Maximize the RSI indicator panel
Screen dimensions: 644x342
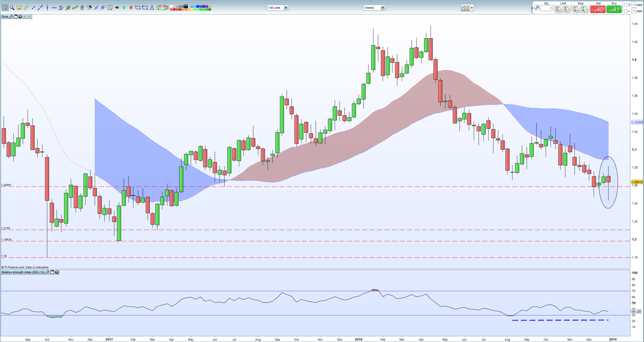coord(52,272)
